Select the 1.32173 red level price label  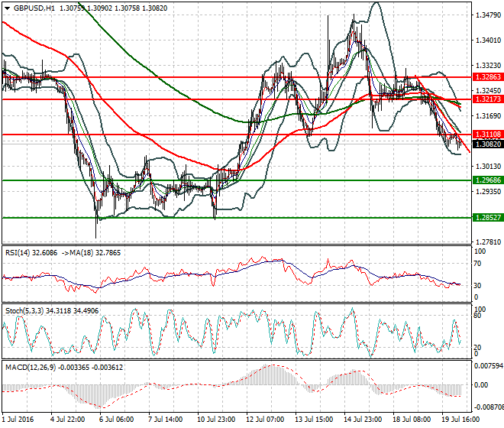[x=488, y=99]
